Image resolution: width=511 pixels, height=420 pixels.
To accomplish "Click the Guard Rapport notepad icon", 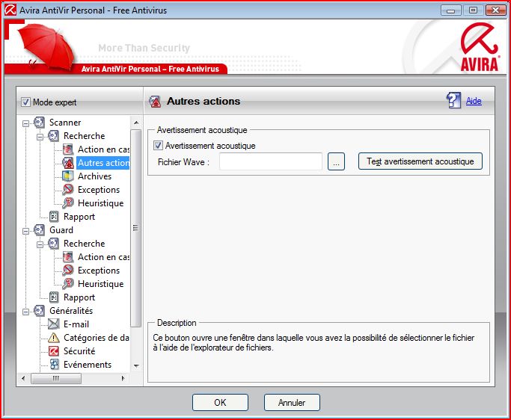I will click(53, 297).
